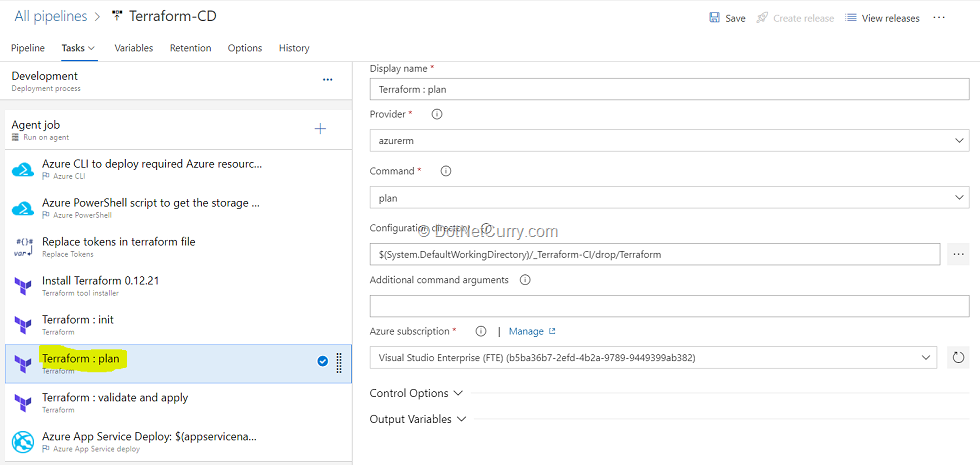Open the Development stage ellipsis menu
The width and height of the screenshot is (980, 465).
[328, 80]
